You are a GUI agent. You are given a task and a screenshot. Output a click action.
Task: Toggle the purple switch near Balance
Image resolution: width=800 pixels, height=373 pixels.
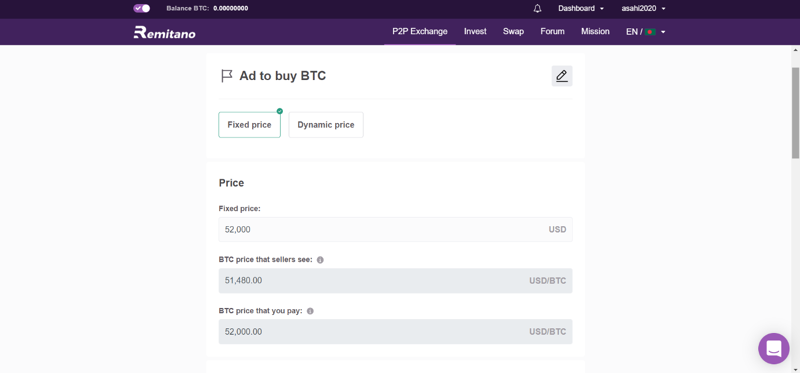(x=141, y=8)
